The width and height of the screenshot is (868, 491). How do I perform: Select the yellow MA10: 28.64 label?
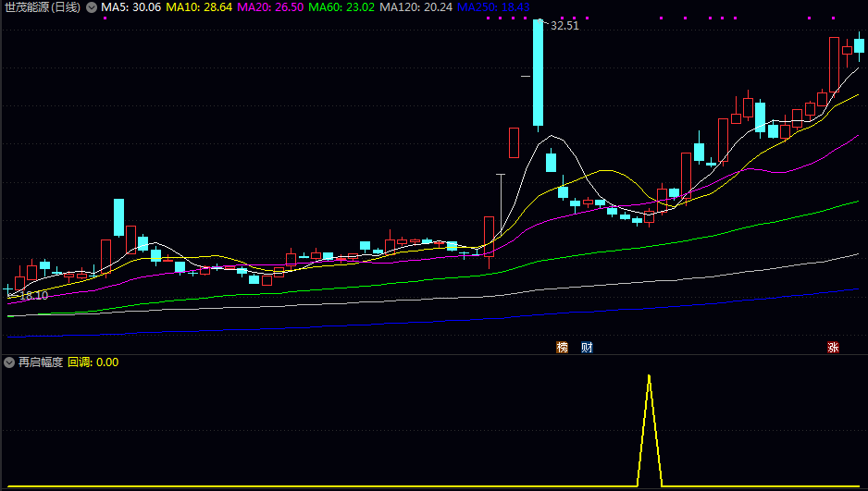[x=198, y=7]
